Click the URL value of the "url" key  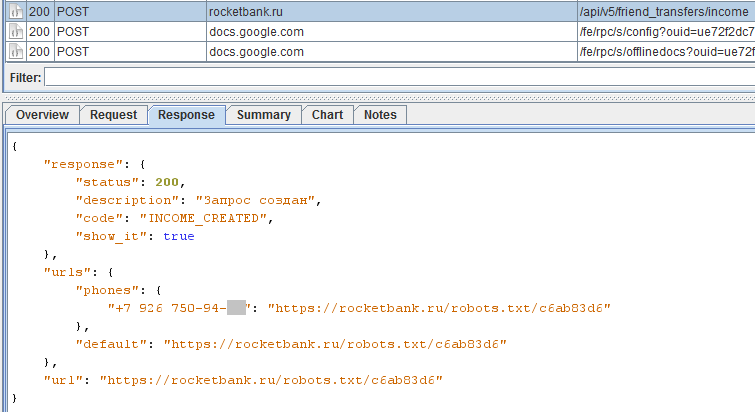(x=271, y=380)
